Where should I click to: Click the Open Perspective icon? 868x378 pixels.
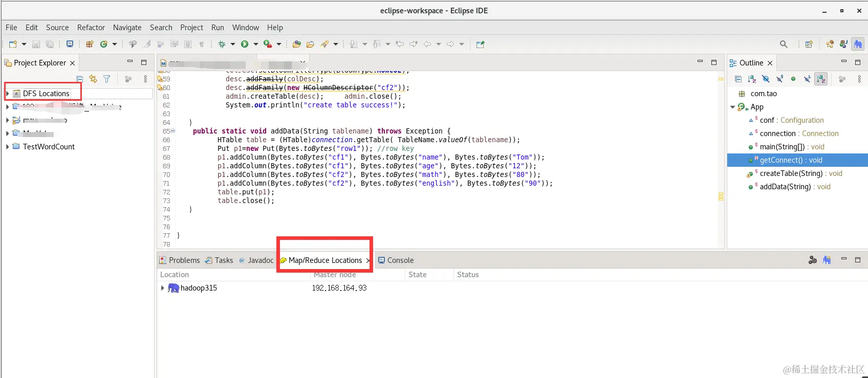coord(809,45)
